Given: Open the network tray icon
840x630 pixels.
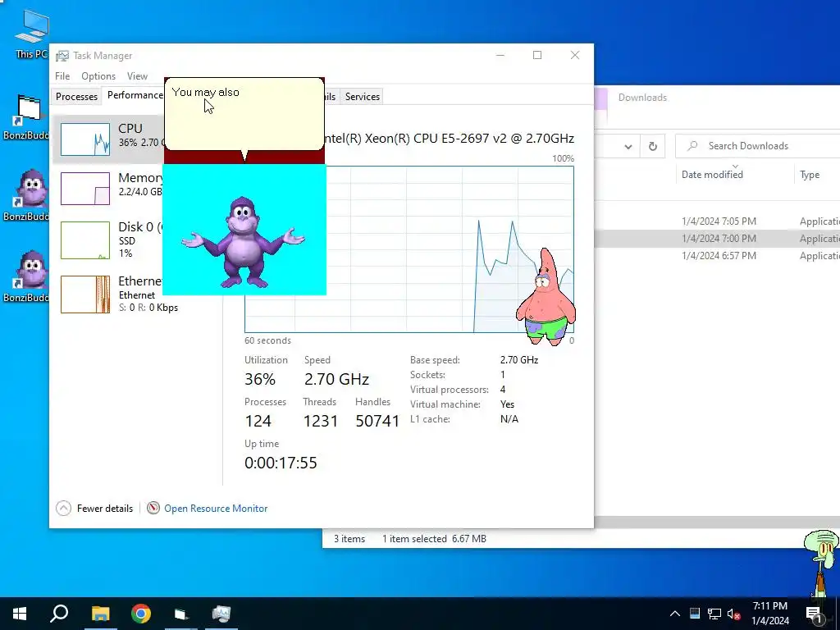Looking at the screenshot, I should (x=714, y=614).
